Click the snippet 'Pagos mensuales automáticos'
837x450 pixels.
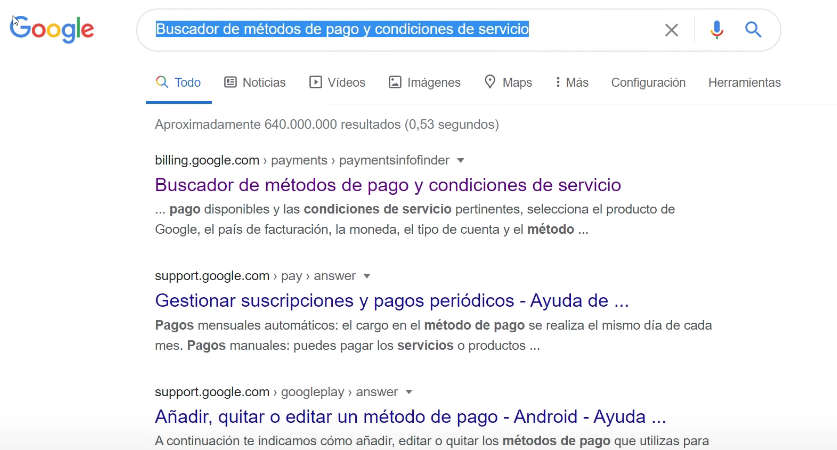click(x=433, y=335)
